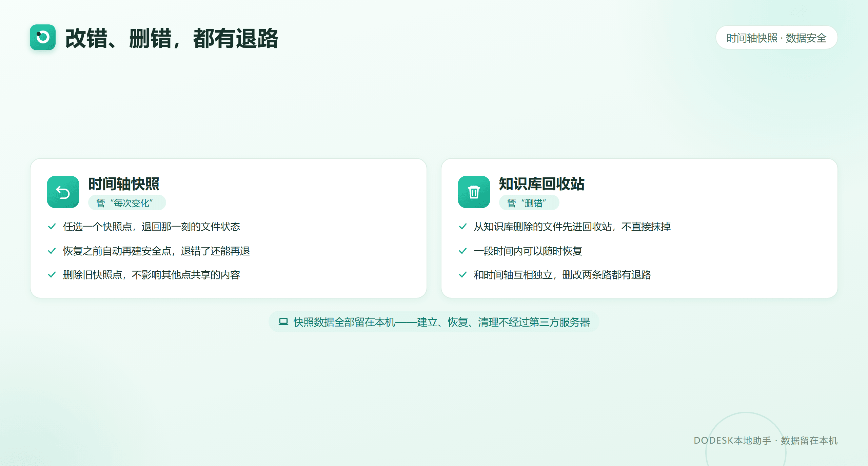Screen dimensions: 868x466
Task: Click the text 和时间轴互相独立，删改两条路都有退路
Action: pos(563,275)
